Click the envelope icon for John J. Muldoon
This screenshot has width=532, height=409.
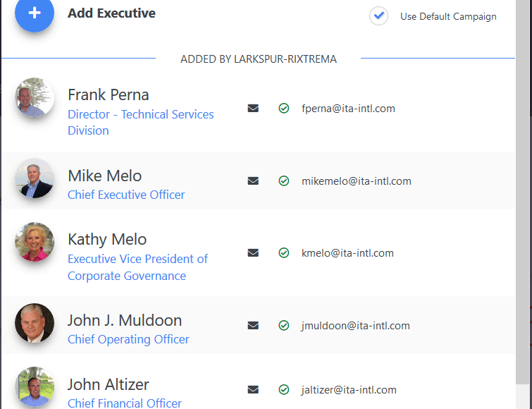point(253,326)
